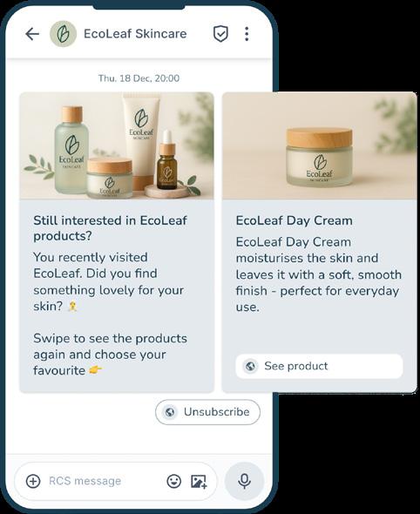Click the Unsubscribe button
This screenshot has width=420, height=514.
pyautogui.click(x=208, y=412)
